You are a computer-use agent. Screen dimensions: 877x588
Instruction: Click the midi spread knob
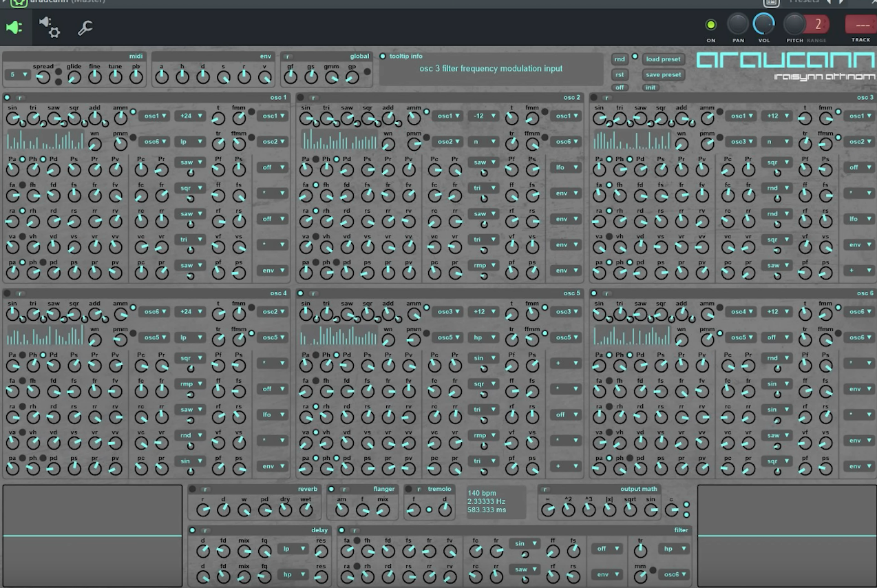43,77
